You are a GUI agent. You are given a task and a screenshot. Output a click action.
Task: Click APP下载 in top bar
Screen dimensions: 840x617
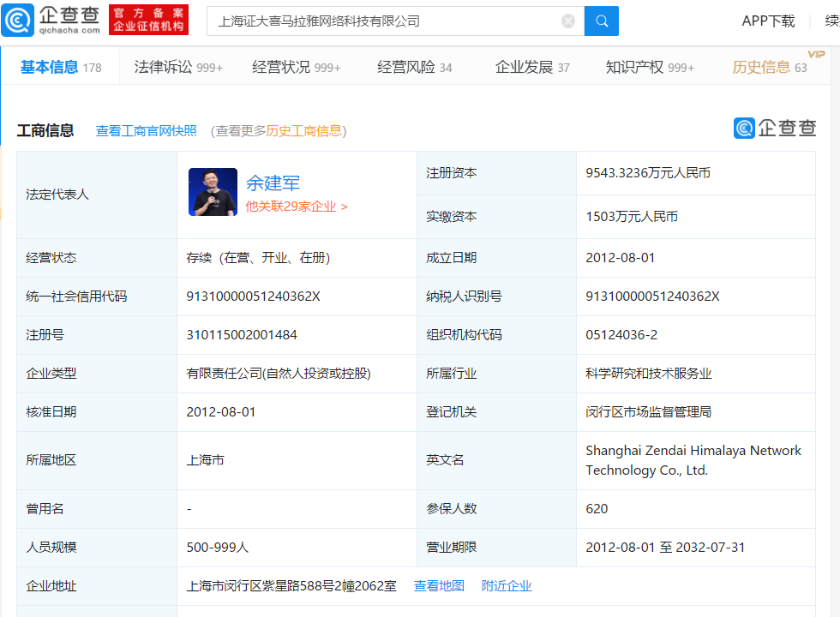(768, 21)
